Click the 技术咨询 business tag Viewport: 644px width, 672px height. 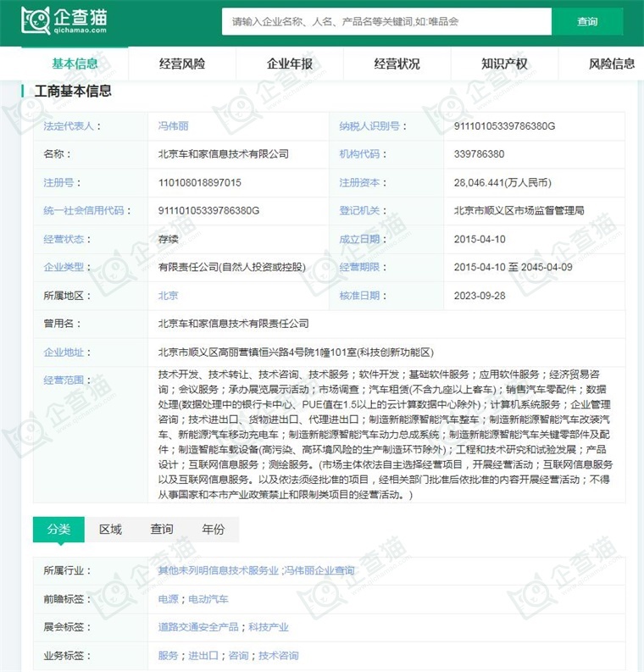pyautogui.click(x=279, y=656)
